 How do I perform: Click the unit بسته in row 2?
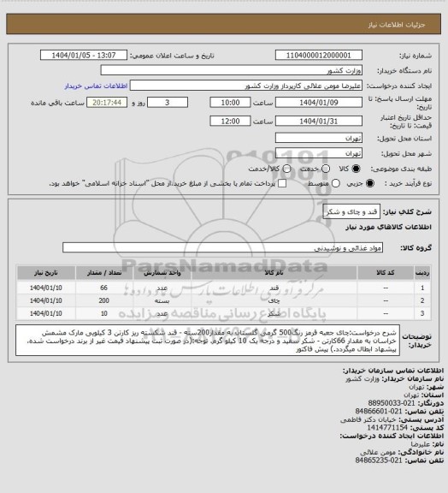point(162,300)
